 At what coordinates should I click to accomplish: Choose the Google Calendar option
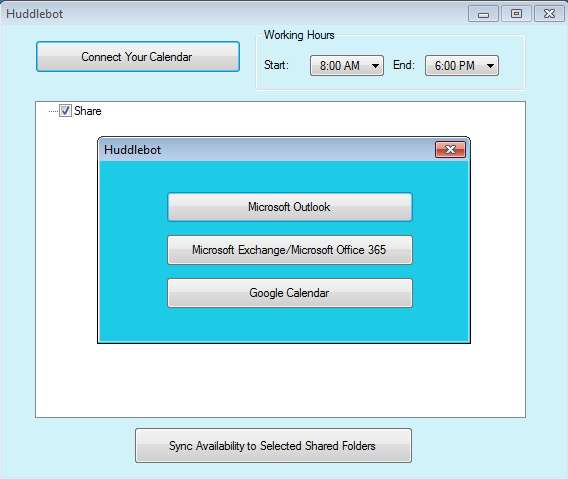point(289,293)
